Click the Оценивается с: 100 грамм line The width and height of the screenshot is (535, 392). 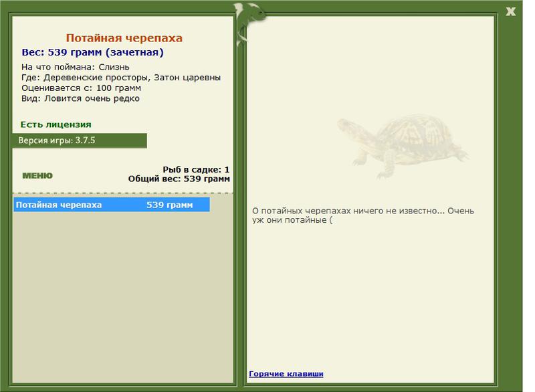click(x=81, y=88)
